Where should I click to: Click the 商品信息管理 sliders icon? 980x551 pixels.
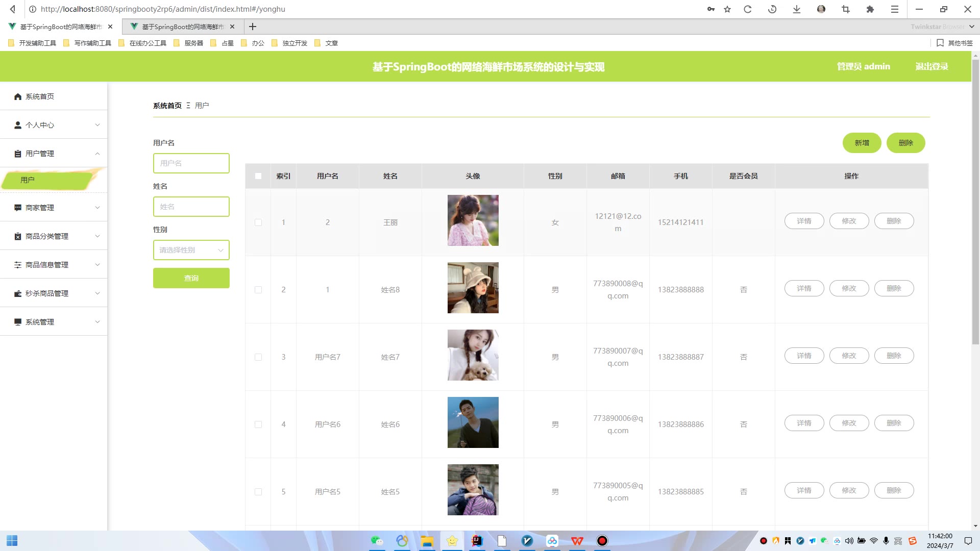tap(18, 265)
